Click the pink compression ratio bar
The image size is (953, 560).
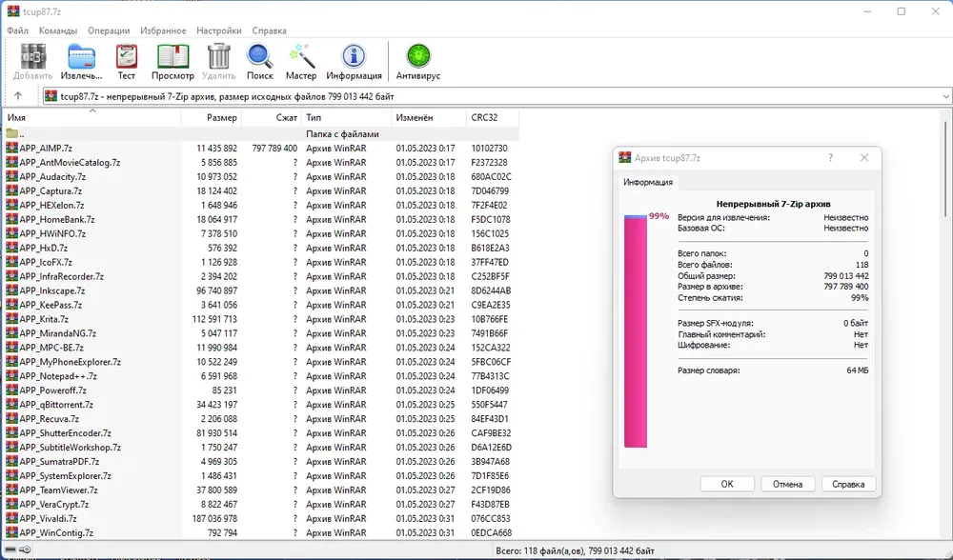[635, 331]
